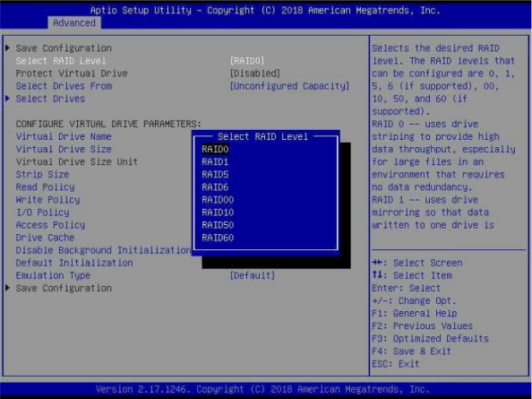This screenshot has height=399, width=532.
Task: Click the Write Policy setting
Action: click(x=47, y=200)
